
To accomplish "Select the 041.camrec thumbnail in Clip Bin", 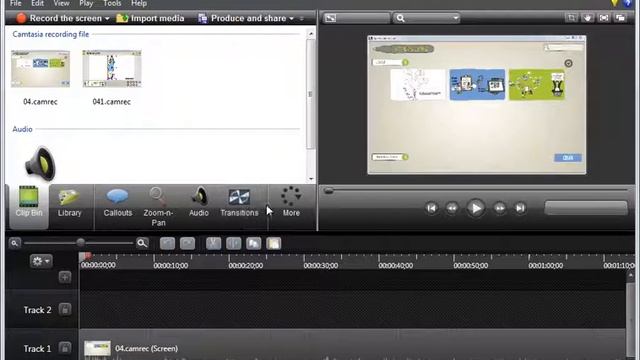I will pyautogui.click(x=112, y=69).
